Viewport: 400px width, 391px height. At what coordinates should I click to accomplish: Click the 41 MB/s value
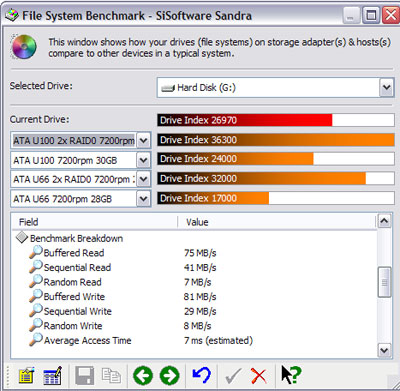pos(200,268)
